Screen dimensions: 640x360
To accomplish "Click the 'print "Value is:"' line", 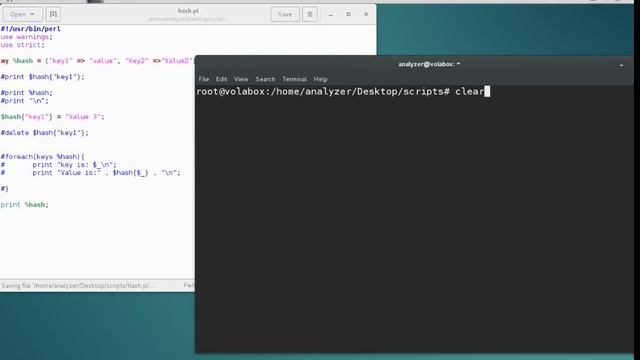I will point(91,173).
